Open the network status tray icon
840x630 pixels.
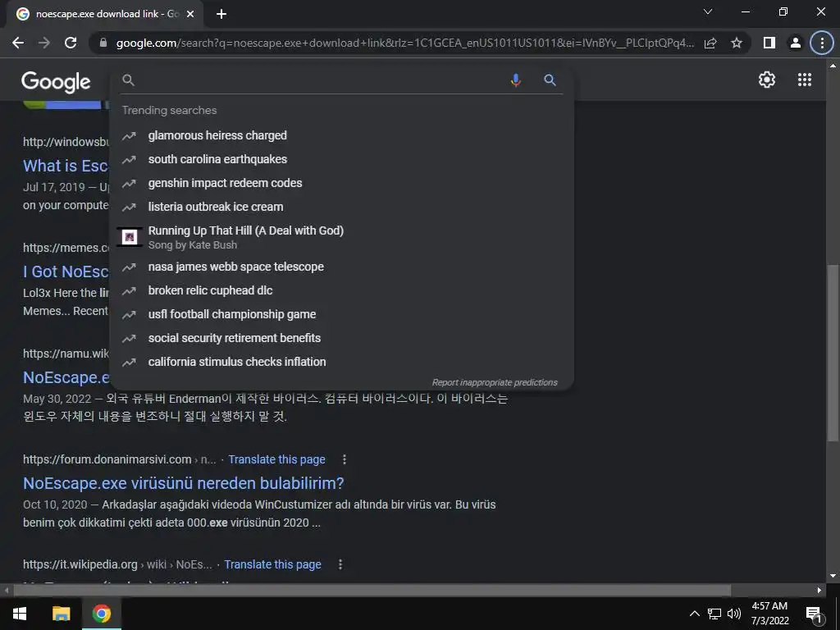(714, 614)
